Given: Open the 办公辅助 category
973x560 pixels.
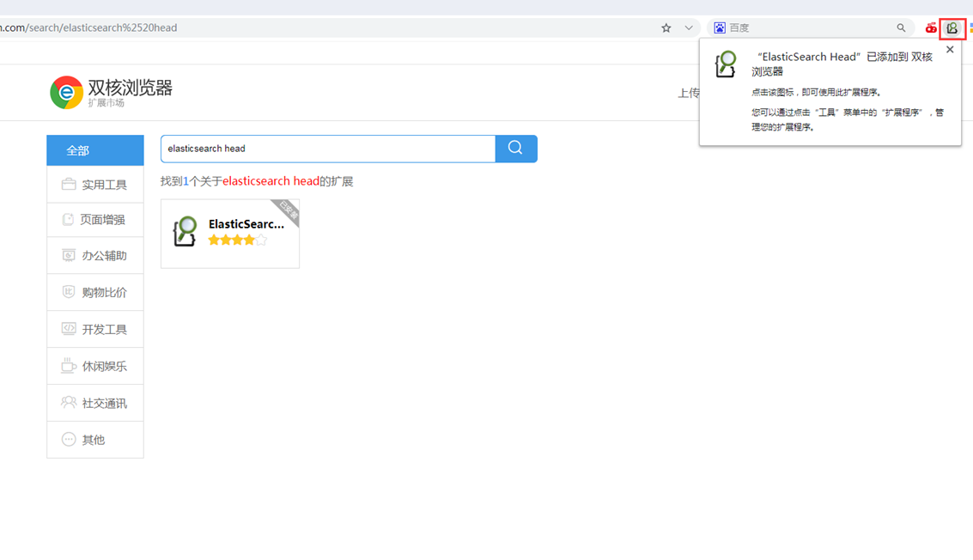Looking at the screenshot, I should pyautogui.click(x=95, y=255).
